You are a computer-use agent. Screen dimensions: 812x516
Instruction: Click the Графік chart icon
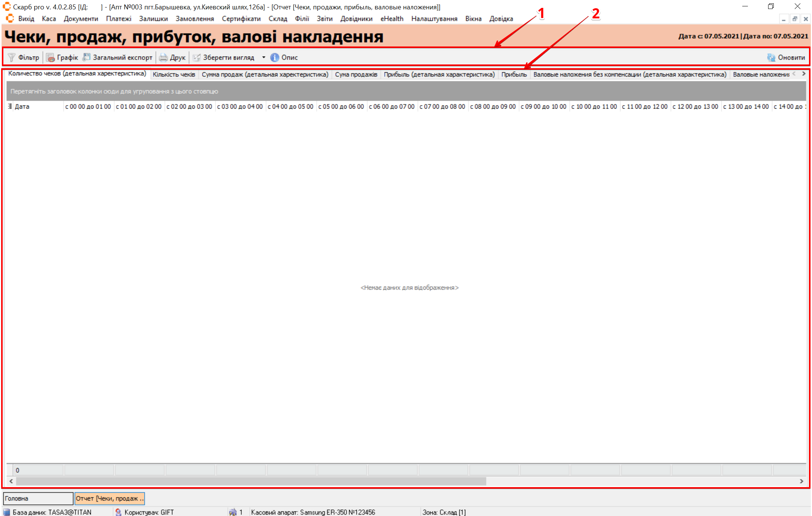[x=50, y=57]
